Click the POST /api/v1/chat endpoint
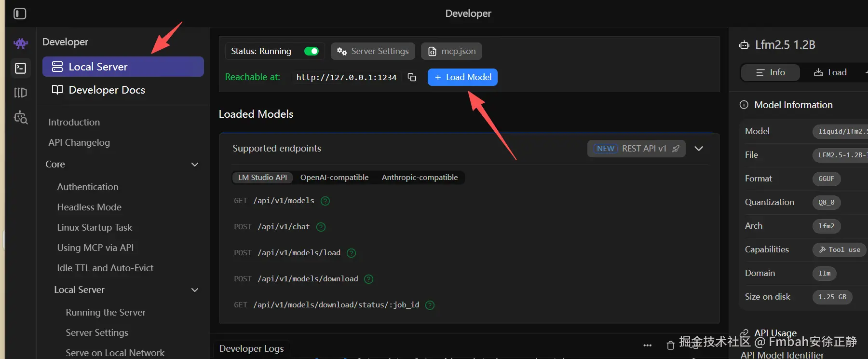This screenshot has height=359, width=868. pyautogui.click(x=271, y=227)
